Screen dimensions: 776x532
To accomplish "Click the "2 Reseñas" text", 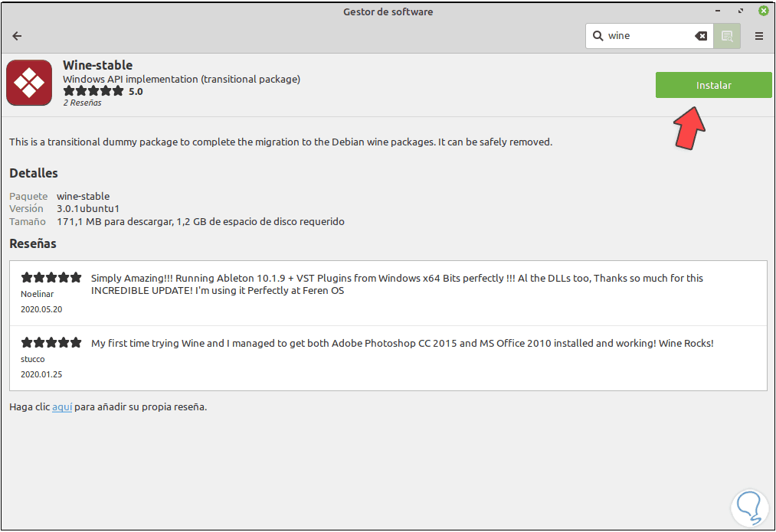I will point(82,103).
